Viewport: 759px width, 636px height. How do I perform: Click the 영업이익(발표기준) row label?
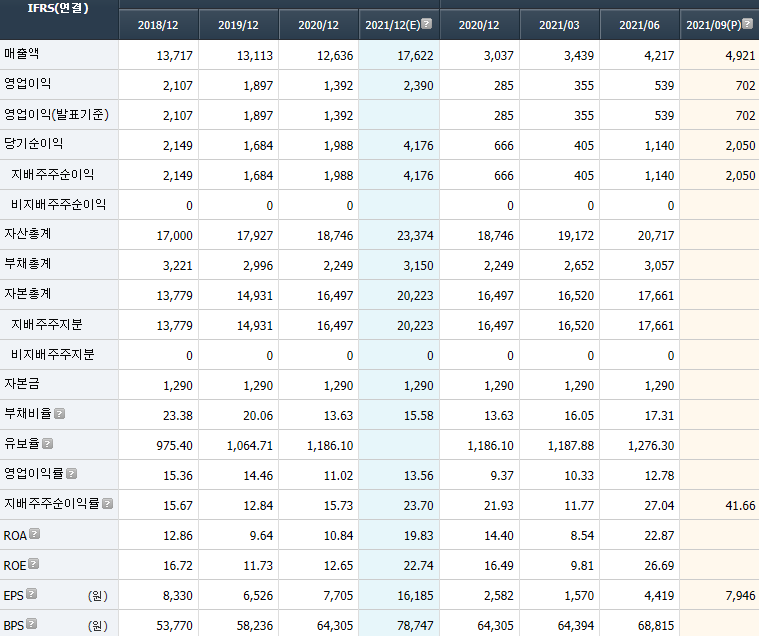(56, 114)
